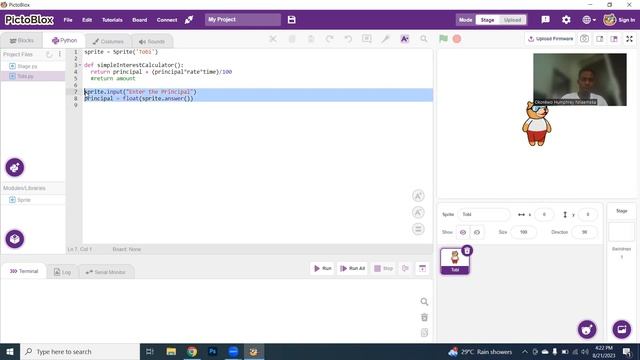Switch to small stage layout icon
This screenshot has width=640, height=360.
tap(600, 39)
